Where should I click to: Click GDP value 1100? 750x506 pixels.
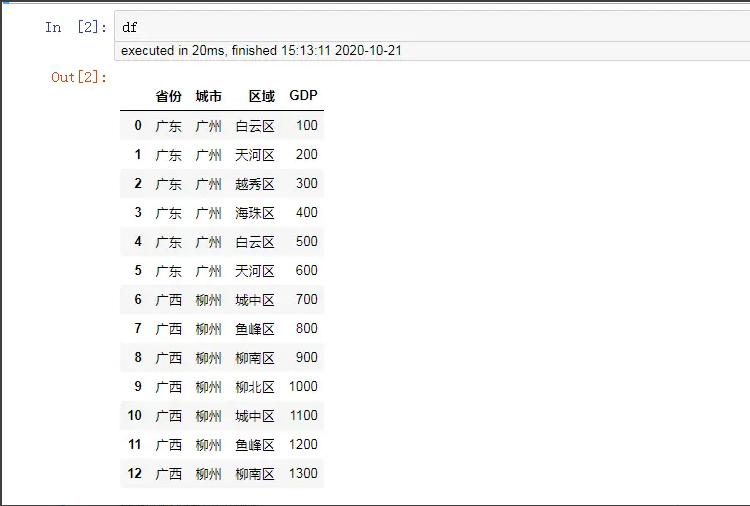coord(303,416)
